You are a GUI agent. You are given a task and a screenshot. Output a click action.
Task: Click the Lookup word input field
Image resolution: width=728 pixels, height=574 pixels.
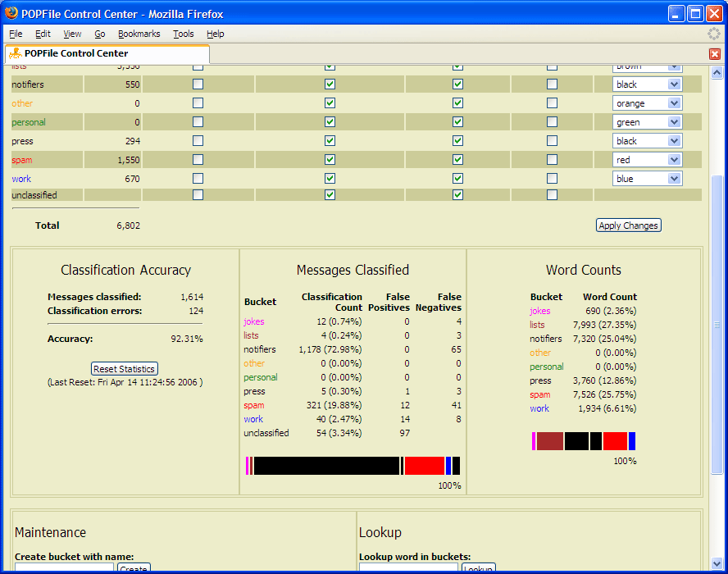pyautogui.click(x=408, y=567)
